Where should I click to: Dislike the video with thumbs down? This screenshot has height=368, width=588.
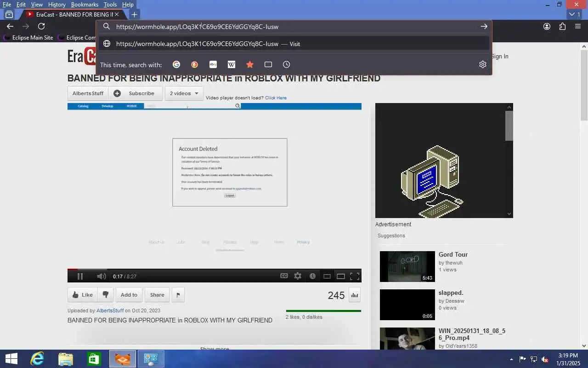click(x=106, y=295)
